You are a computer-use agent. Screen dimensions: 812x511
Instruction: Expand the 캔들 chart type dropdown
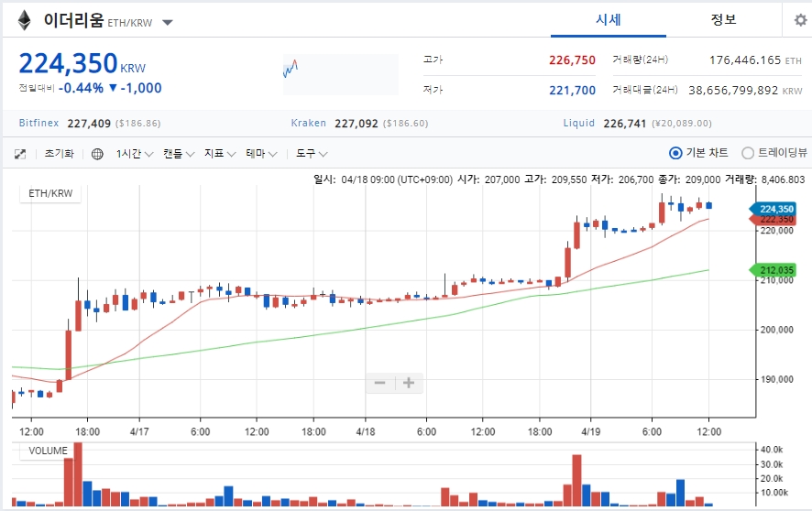coord(179,154)
